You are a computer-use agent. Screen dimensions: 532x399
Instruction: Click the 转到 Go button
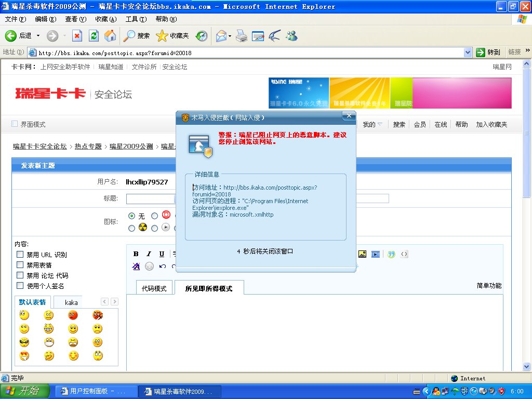click(488, 52)
